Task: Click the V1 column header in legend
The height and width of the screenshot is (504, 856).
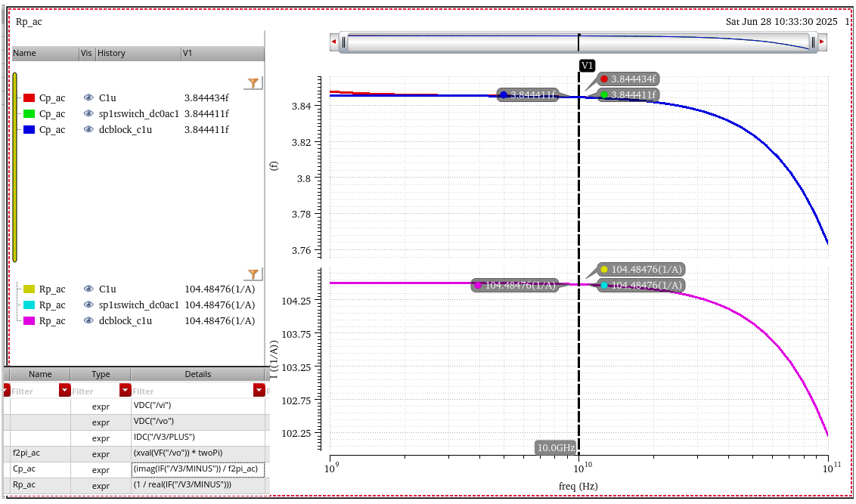Action: coord(188,54)
